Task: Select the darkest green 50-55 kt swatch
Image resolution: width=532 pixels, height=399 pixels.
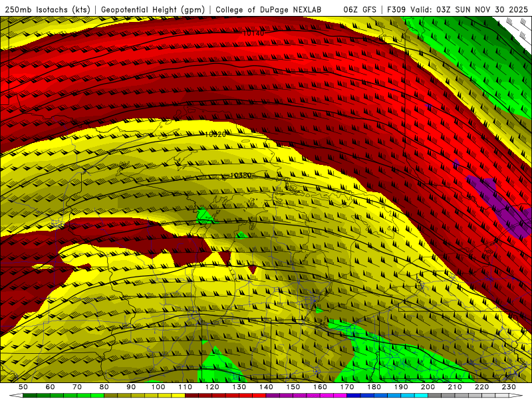Action: [x=29, y=396]
